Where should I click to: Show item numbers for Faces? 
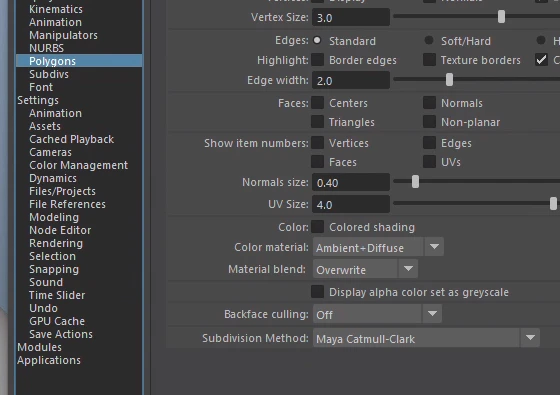pos(318,161)
